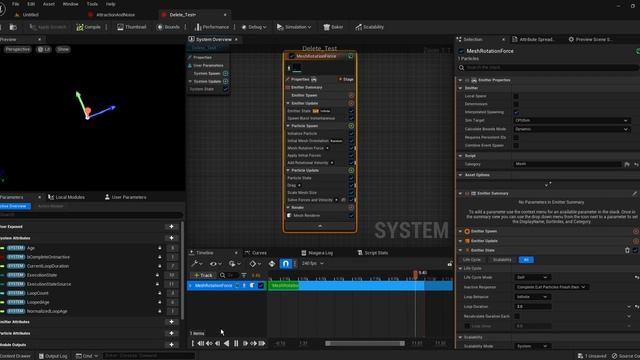Screen dimensions: 640x360
Task: Open the Baker tool
Action: (x=333, y=27)
